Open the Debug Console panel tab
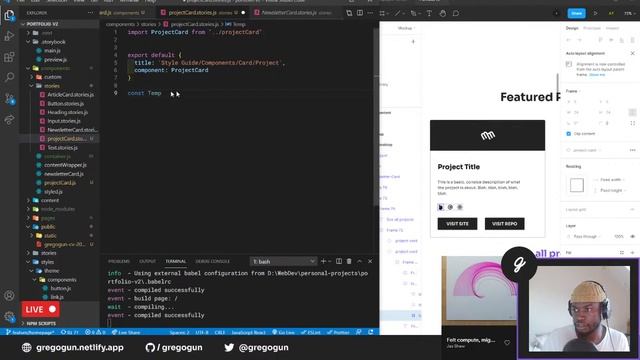Screen dimensions: 640x360 212,261
